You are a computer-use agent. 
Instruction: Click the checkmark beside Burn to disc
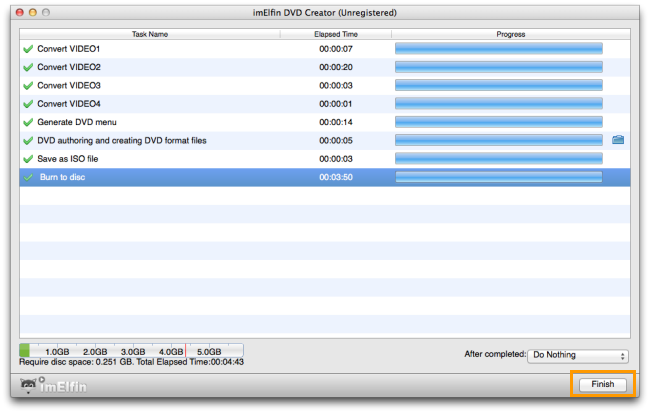coord(28,177)
